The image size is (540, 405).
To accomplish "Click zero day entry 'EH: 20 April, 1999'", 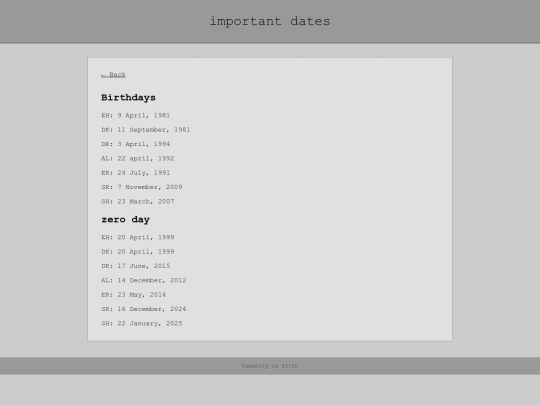I will (138, 237).
